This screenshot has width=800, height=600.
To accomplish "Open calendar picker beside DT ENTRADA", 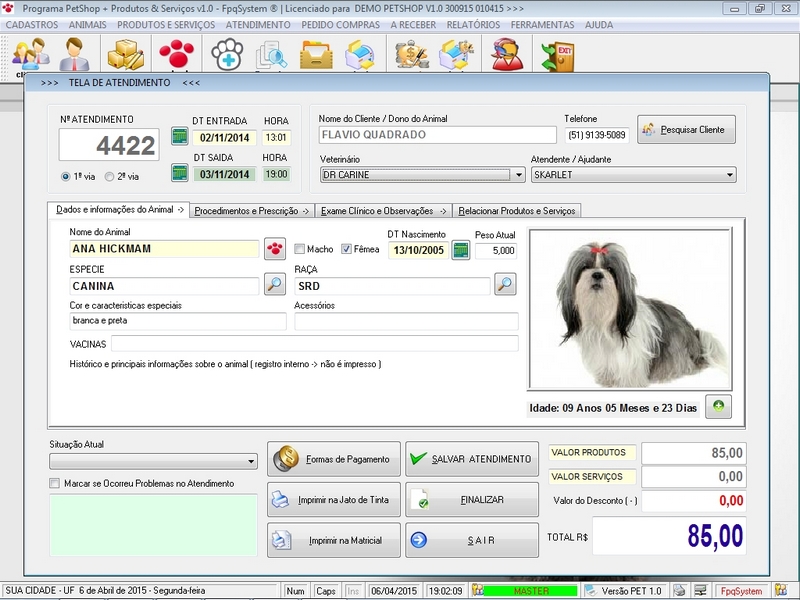I will coord(180,136).
